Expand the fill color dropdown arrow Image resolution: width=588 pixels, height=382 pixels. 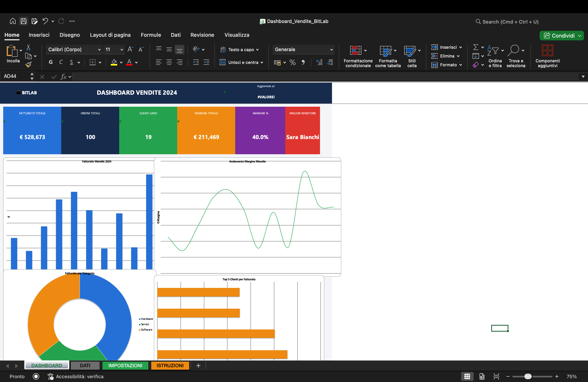121,62
